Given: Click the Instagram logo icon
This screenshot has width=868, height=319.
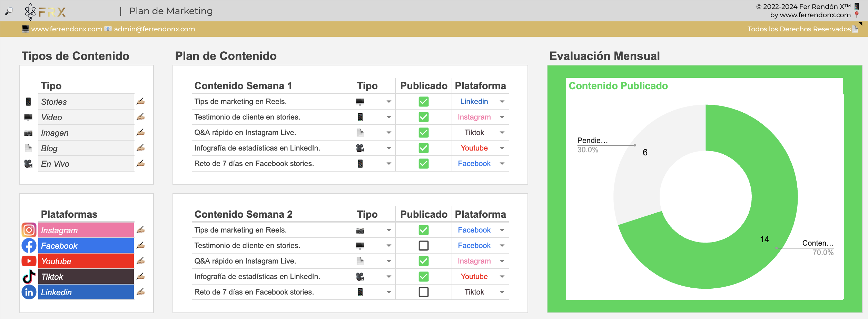Looking at the screenshot, I should [x=29, y=230].
